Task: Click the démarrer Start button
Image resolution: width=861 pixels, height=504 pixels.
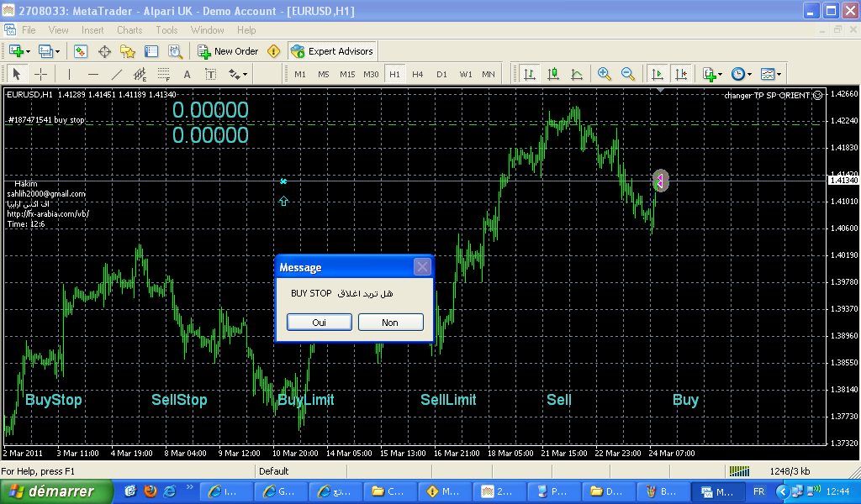Action: (56, 491)
